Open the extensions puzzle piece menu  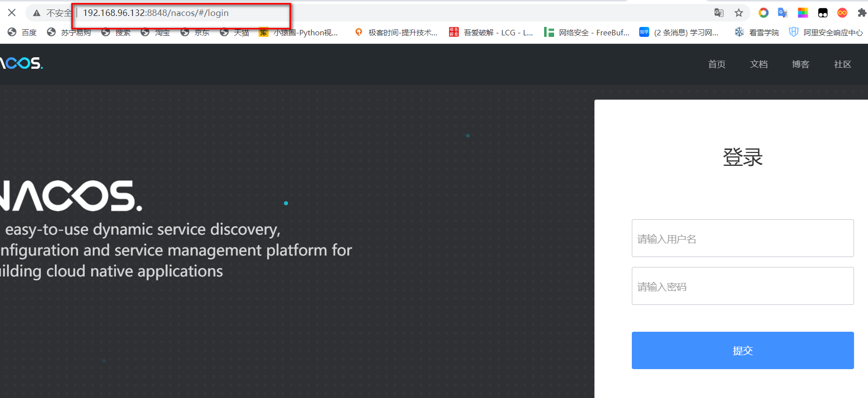(862, 13)
